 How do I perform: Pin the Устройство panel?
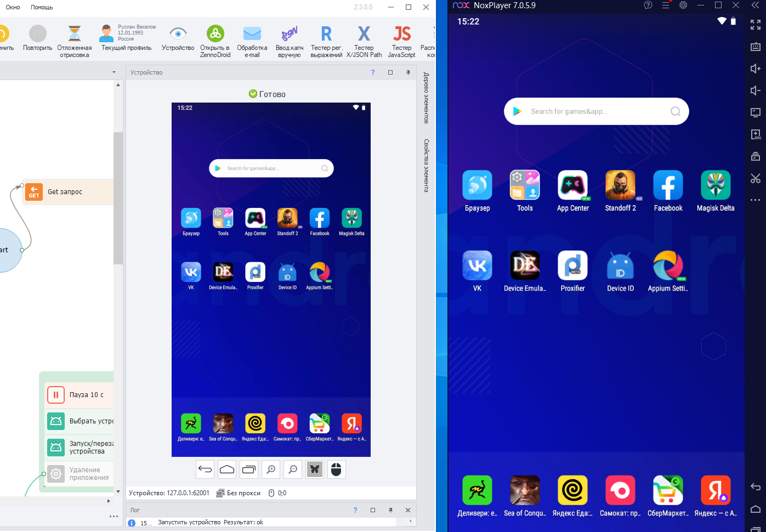point(408,72)
